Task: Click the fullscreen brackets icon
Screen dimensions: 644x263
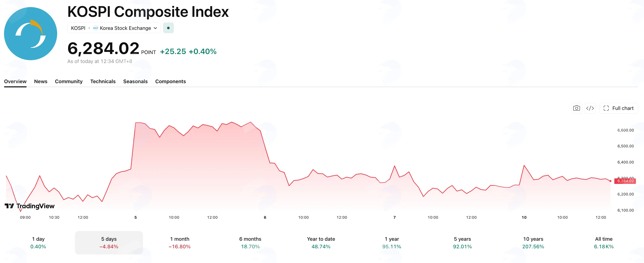Action: pos(606,108)
